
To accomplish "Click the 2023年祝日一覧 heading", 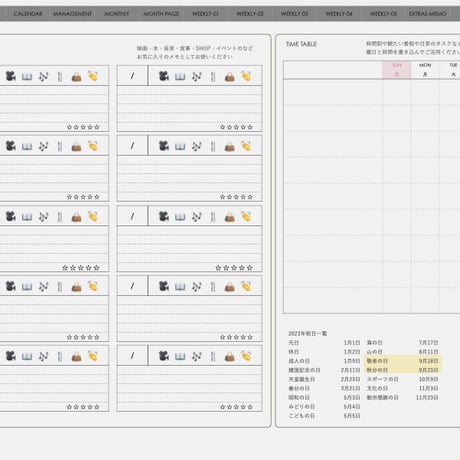I will pyautogui.click(x=308, y=333).
